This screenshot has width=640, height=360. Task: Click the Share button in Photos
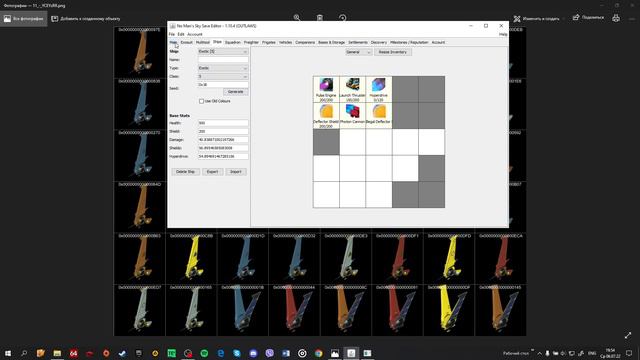588,18
